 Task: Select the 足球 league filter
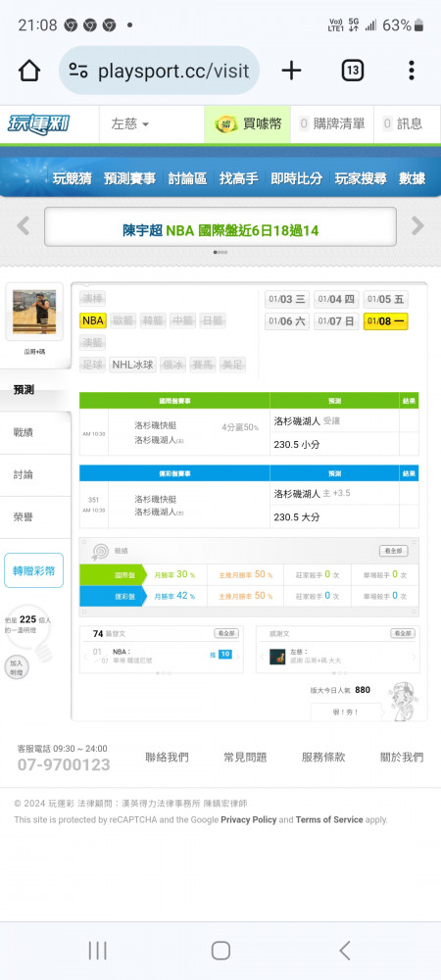[x=92, y=365]
